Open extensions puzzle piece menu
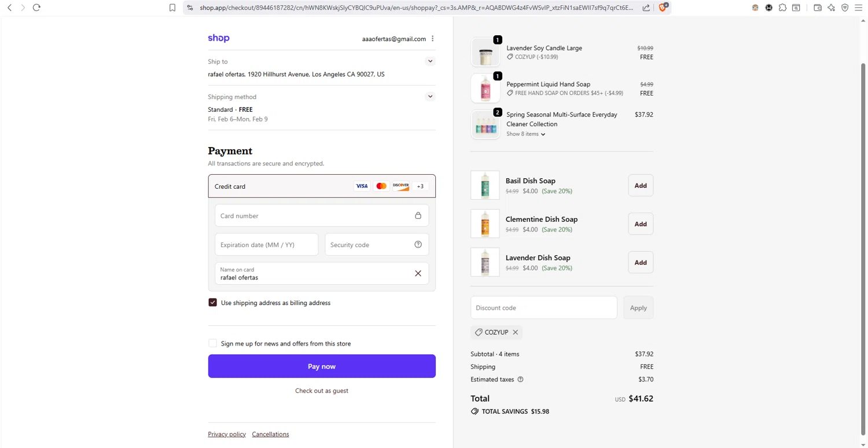Viewport: 868px width, 448px height. coord(782,8)
